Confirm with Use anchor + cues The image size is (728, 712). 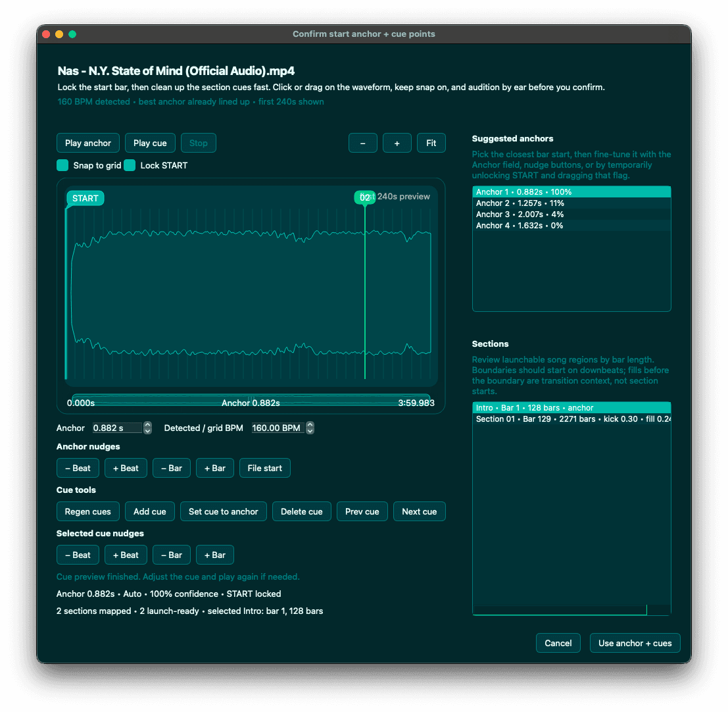(635, 644)
